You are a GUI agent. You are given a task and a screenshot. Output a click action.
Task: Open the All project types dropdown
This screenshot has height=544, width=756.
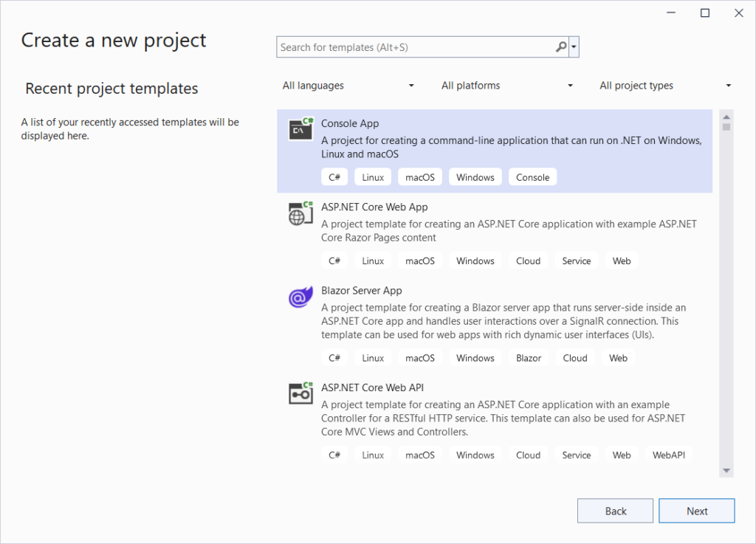pos(664,85)
